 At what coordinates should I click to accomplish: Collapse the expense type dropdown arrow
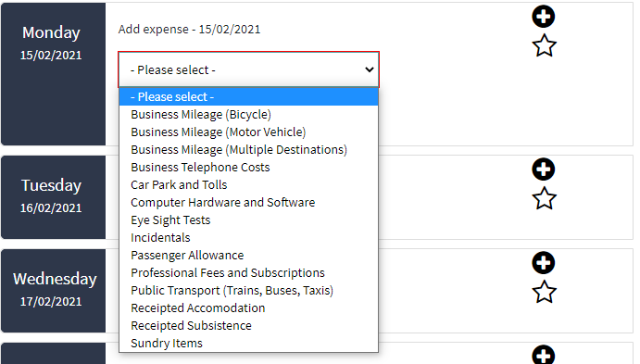[x=369, y=69]
